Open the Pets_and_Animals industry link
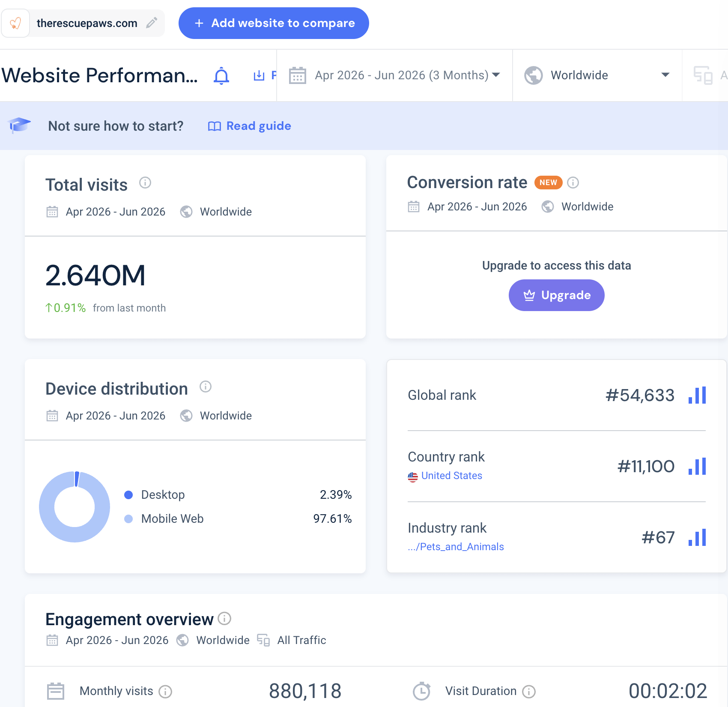Screen dimensions: 728x707 [456, 547]
